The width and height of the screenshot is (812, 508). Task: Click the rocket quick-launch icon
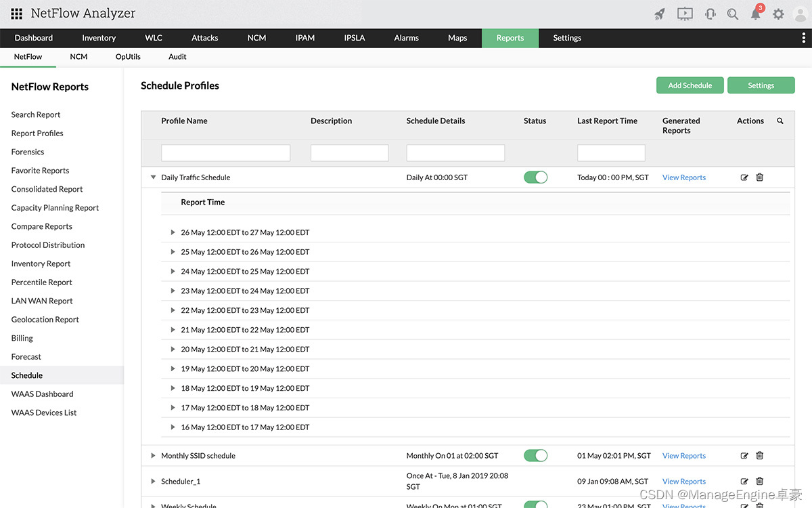pos(659,14)
